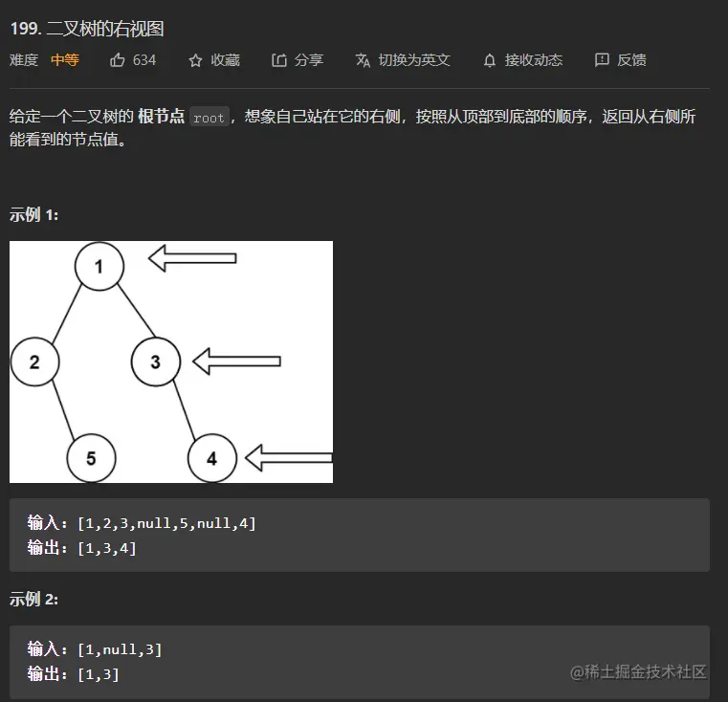Screen dimensions: 728x702
Task: Click the 中等 difficulty label
Action: pos(65,60)
